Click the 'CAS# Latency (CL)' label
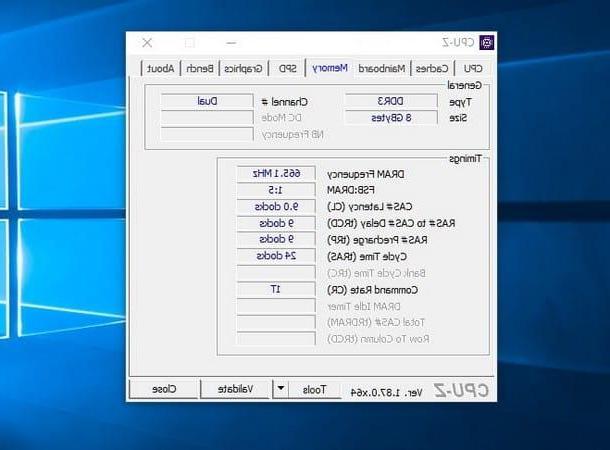This screenshot has height=450, width=610. tap(370, 207)
